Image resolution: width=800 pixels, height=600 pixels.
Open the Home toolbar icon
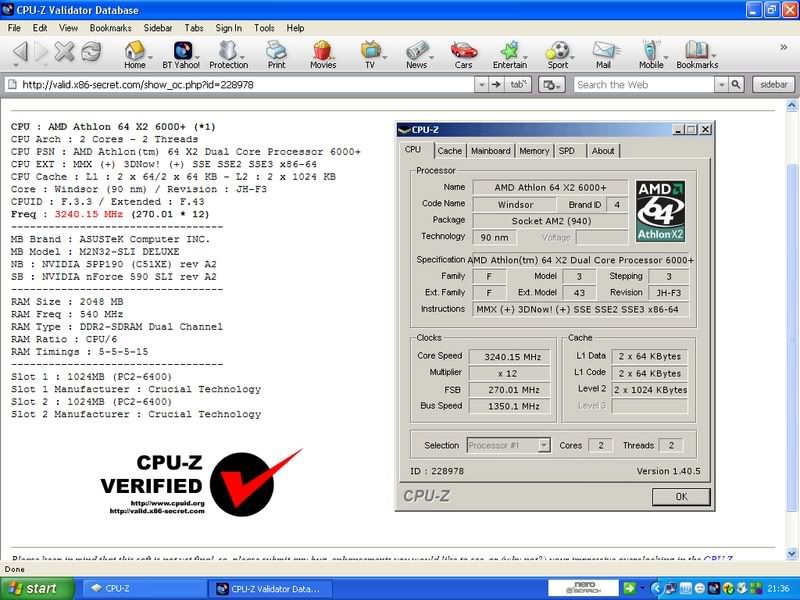[x=134, y=55]
